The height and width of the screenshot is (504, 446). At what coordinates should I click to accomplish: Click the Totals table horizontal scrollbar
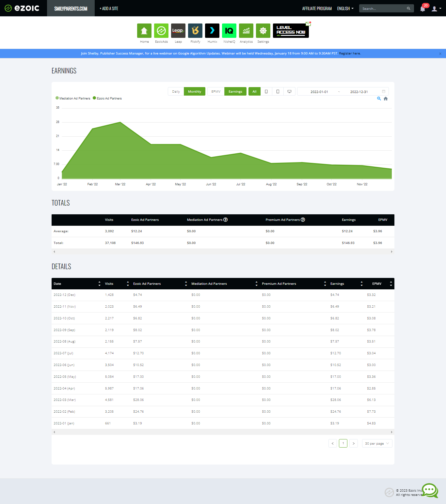pos(223,252)
